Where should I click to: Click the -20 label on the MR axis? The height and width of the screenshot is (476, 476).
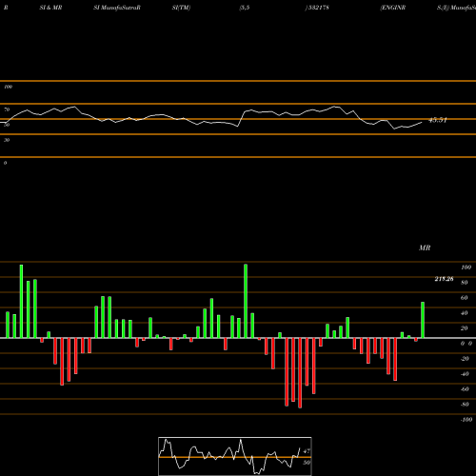[x=465, y=359]
